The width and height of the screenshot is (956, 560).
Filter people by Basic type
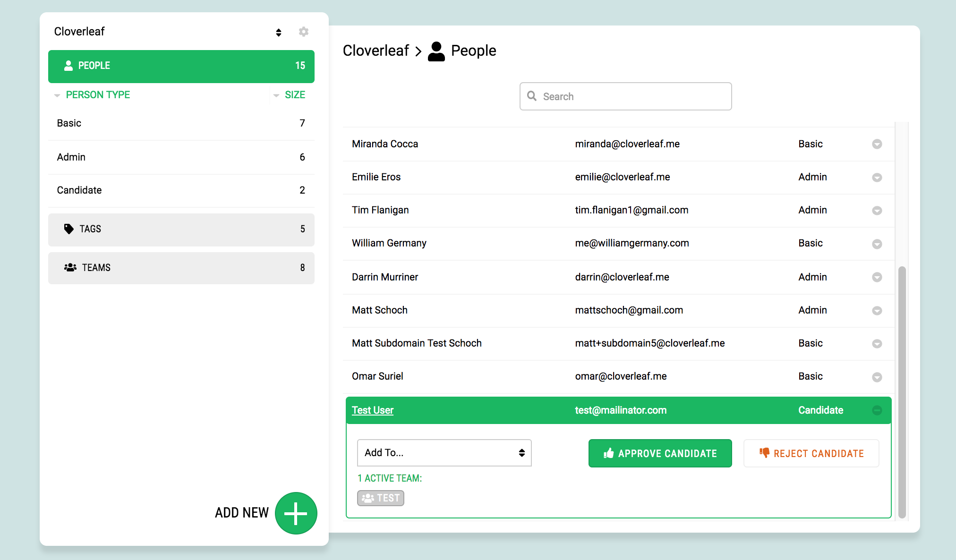181,123
